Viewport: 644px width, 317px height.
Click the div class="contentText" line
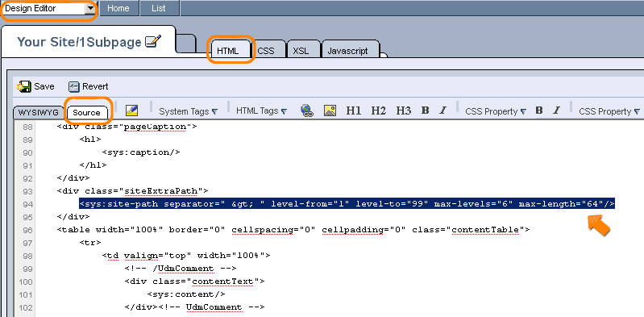pos(195,282)
